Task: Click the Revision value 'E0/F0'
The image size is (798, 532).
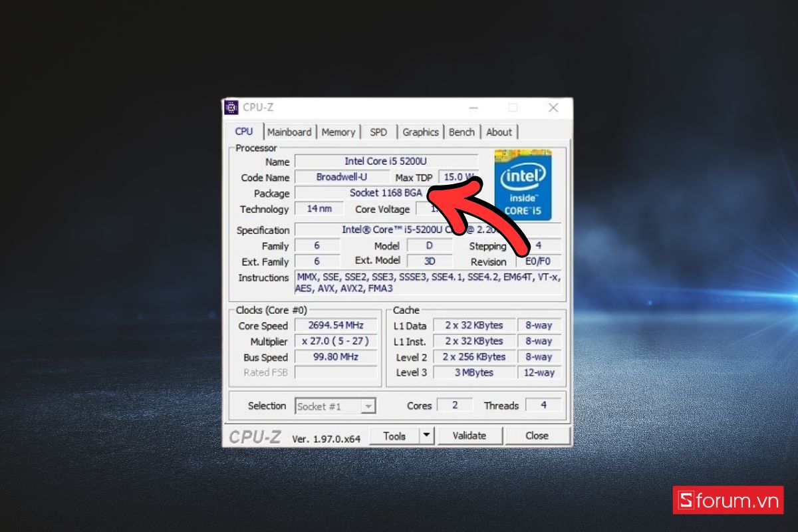Action: [539, 261]
